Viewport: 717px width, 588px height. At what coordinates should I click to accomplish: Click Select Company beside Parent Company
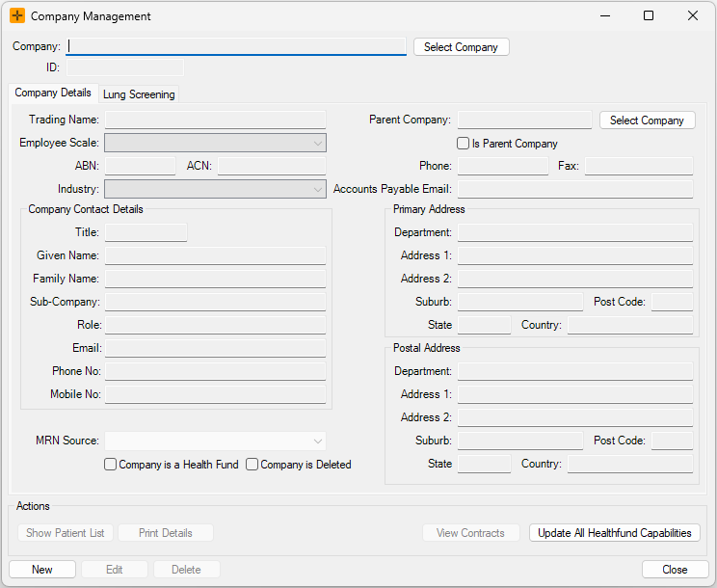pos(647,120)
